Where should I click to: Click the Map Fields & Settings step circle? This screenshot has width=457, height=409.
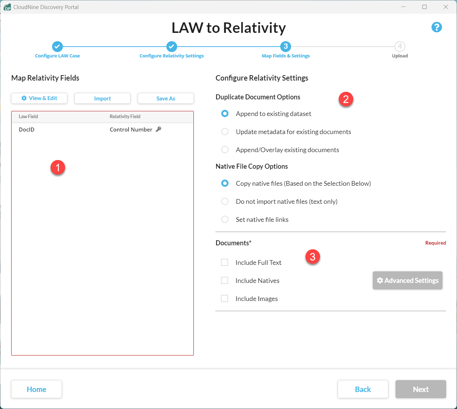tap(286, 46)
